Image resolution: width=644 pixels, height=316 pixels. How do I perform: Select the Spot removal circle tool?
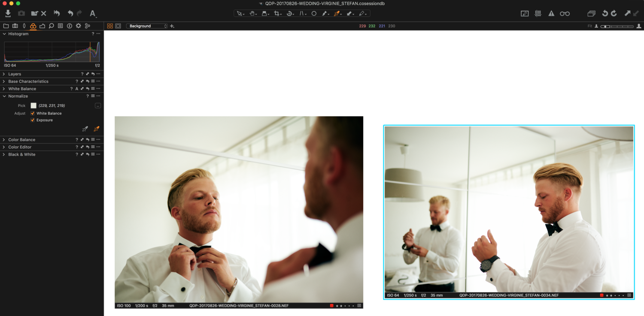click(x=314, y=14)
